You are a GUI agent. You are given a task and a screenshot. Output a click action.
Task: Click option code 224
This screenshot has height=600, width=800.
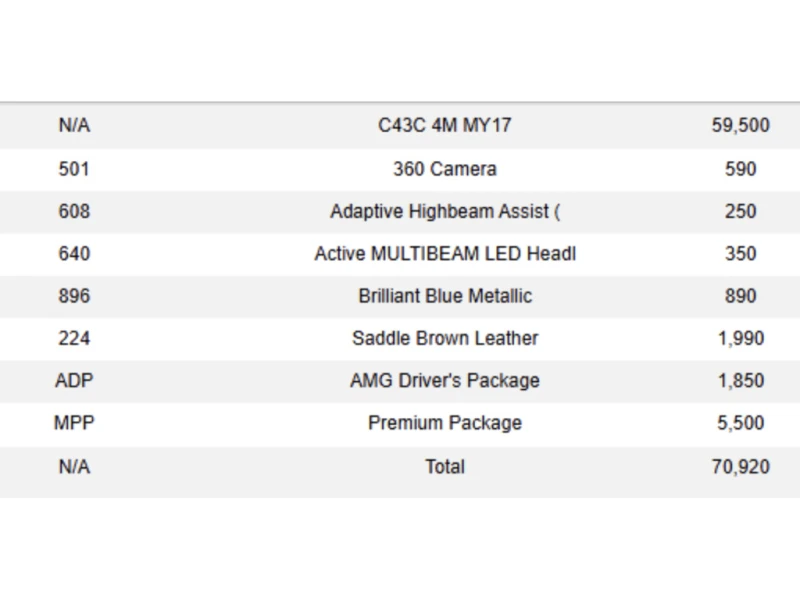[74, 338]
